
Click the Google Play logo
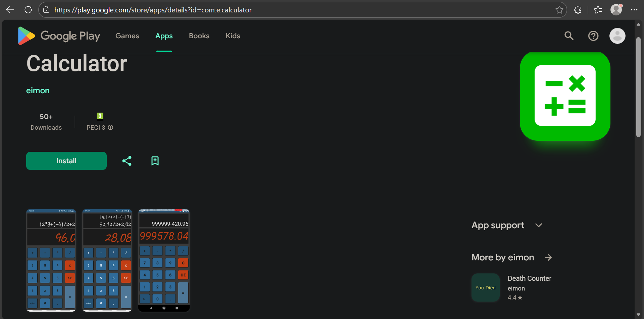(59, 36)
